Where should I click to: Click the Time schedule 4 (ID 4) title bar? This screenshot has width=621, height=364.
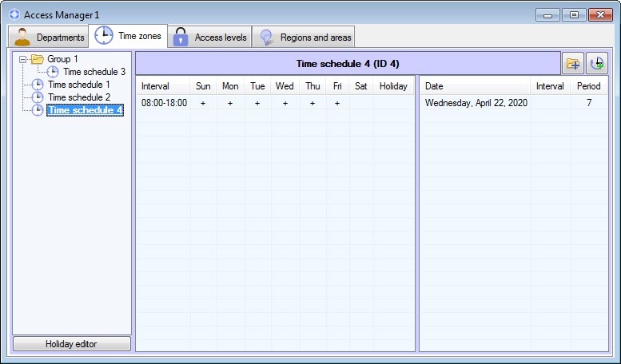[x=348, y=64]
